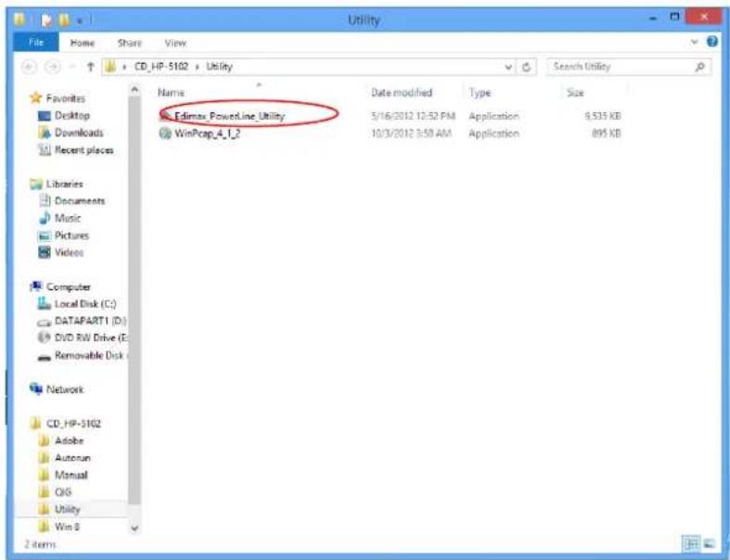This screenshot has height=560, width=730.
Task: Open the Manual folder
Action: click(x=71, y=475)
